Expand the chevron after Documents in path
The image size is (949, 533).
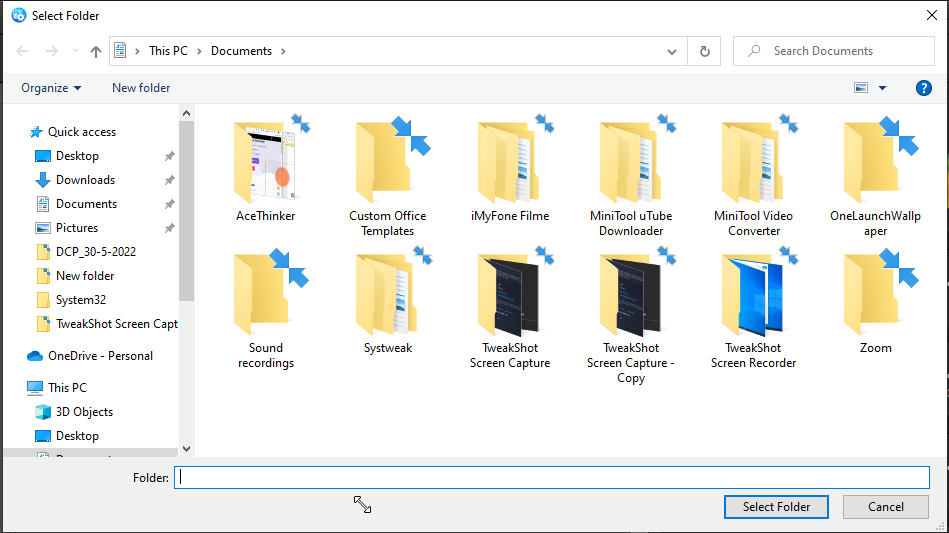[283, 51]
